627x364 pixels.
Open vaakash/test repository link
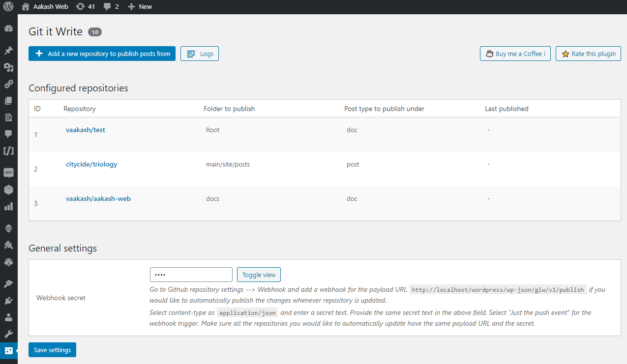pyautogui.click(x=86, y=130)
